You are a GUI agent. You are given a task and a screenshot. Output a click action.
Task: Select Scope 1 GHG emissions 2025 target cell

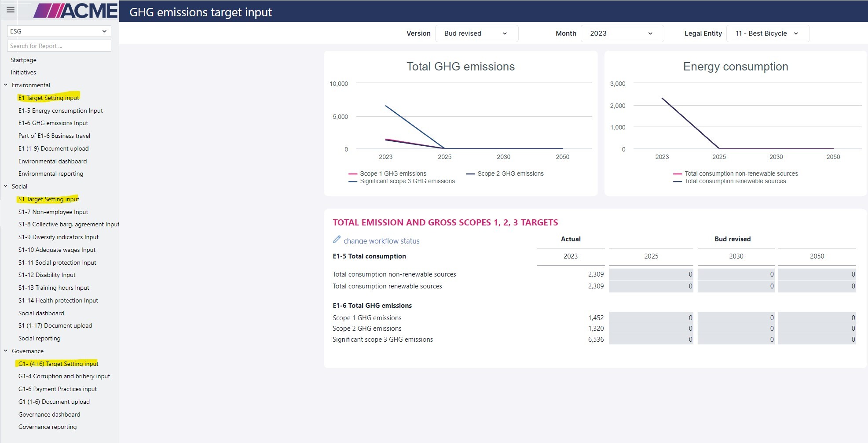click(x=651, y=318)
